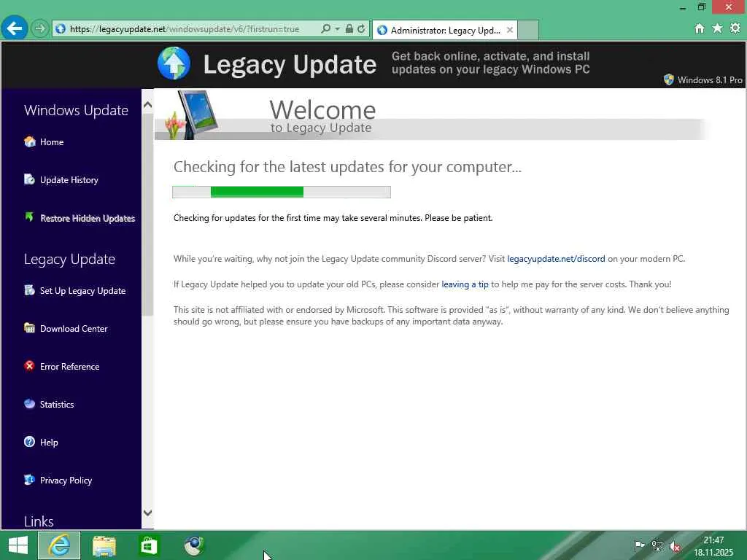
Task: Click the muted volume tray icon
Action: coord(675,546)
